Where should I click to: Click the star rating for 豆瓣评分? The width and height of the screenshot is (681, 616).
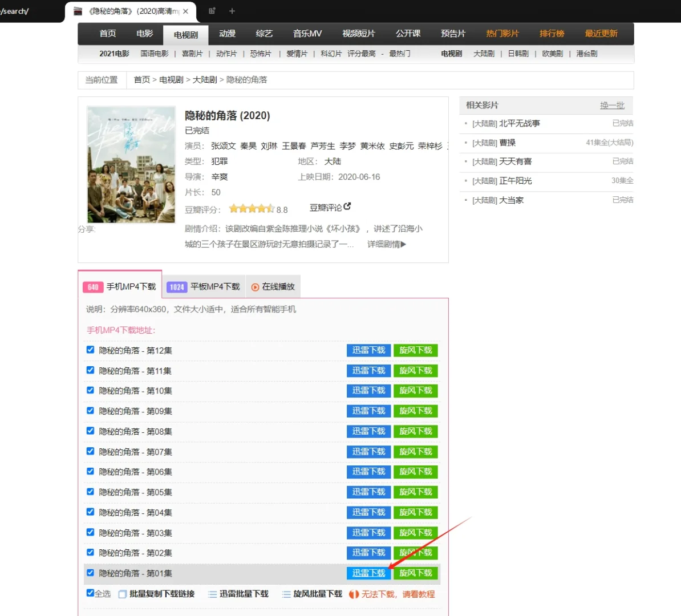[252, 209]
